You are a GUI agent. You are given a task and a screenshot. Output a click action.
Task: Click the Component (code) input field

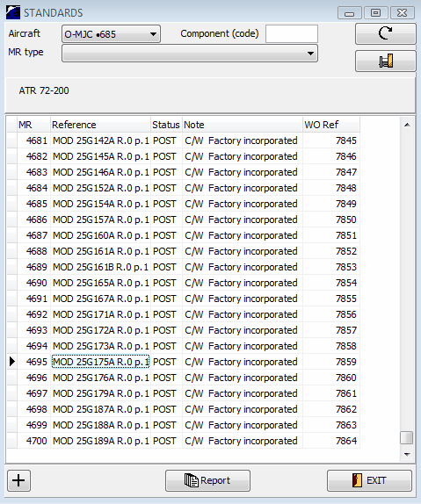coord(292,33)
